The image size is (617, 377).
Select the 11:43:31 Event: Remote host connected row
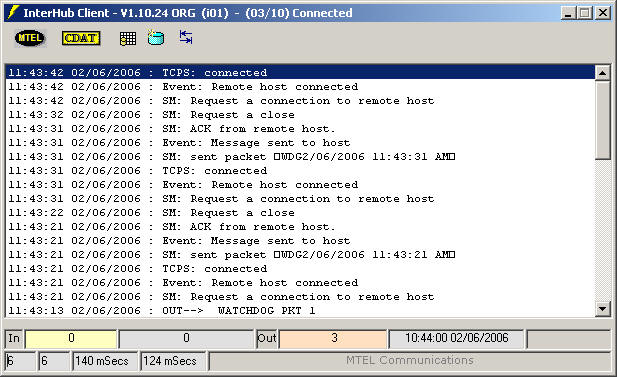pos(300,185)
